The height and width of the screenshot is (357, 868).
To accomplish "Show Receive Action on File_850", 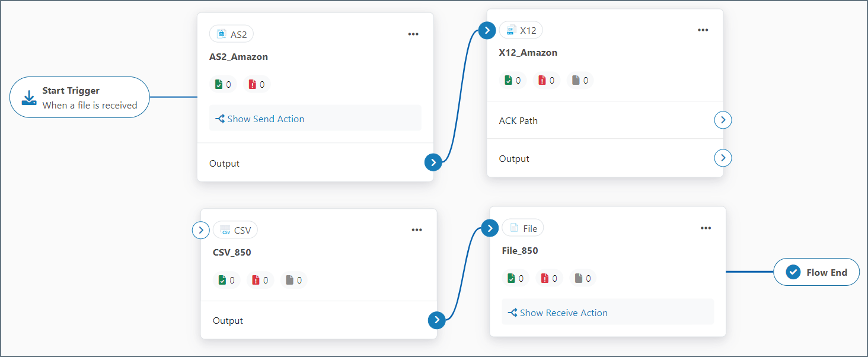I will [x=558, y=313].
